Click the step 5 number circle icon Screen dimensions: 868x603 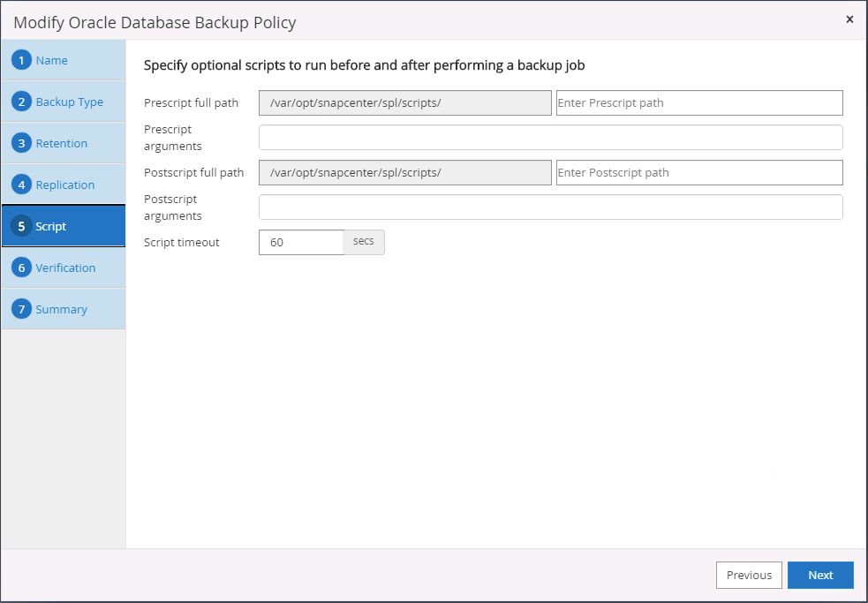tap(21, 227)
